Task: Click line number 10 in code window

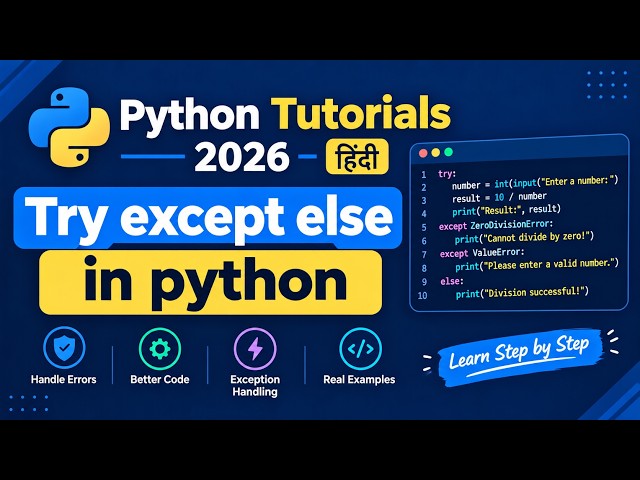Action: 422,296
